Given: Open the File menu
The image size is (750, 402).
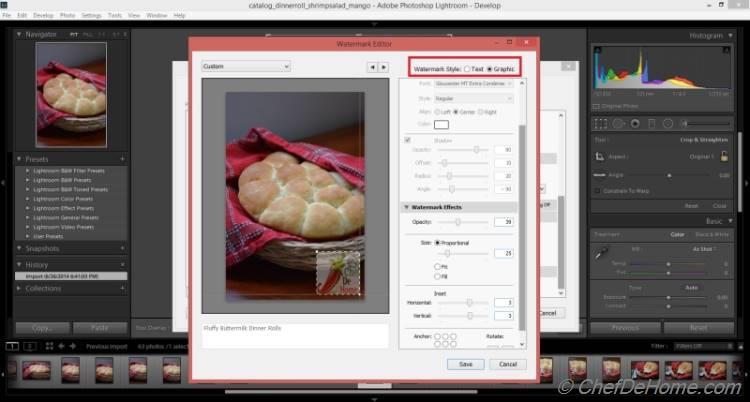Looking at the screenshot, I should (x=7, y=15).
